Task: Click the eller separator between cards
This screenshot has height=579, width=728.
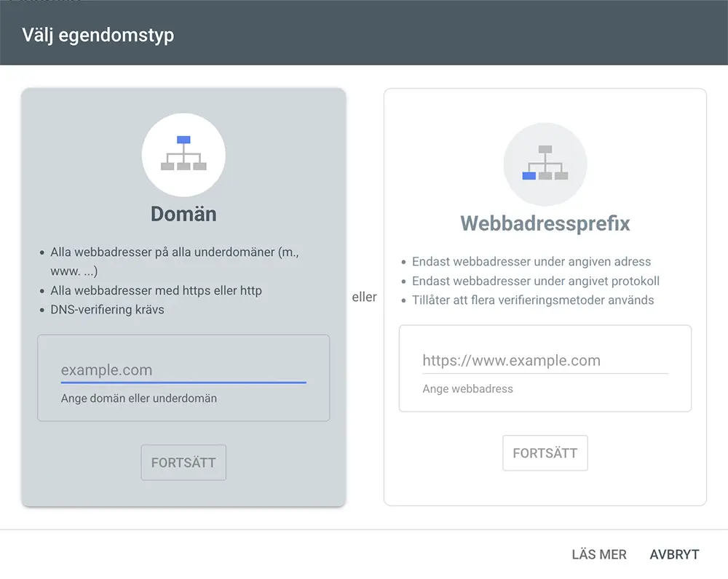Action: pos(365,297)
